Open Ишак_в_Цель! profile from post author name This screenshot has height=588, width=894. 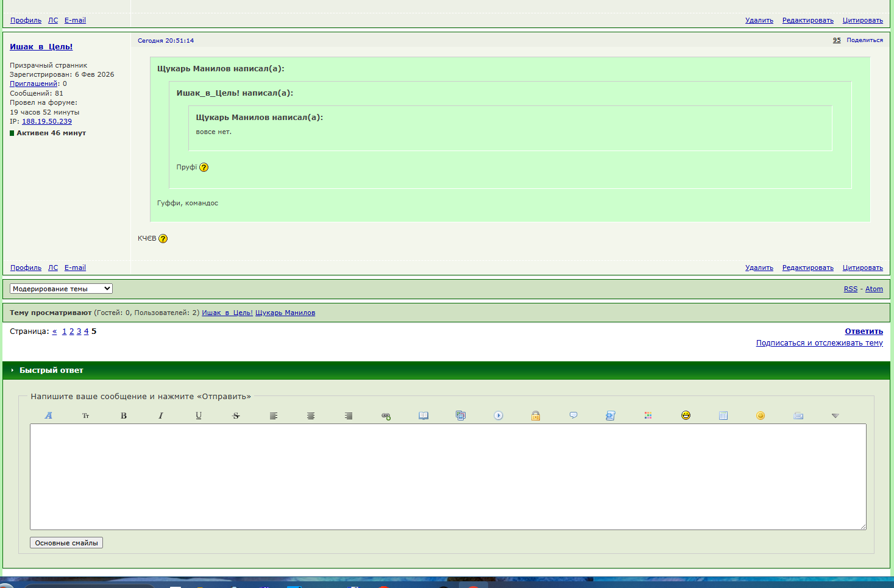coord(41,47)
